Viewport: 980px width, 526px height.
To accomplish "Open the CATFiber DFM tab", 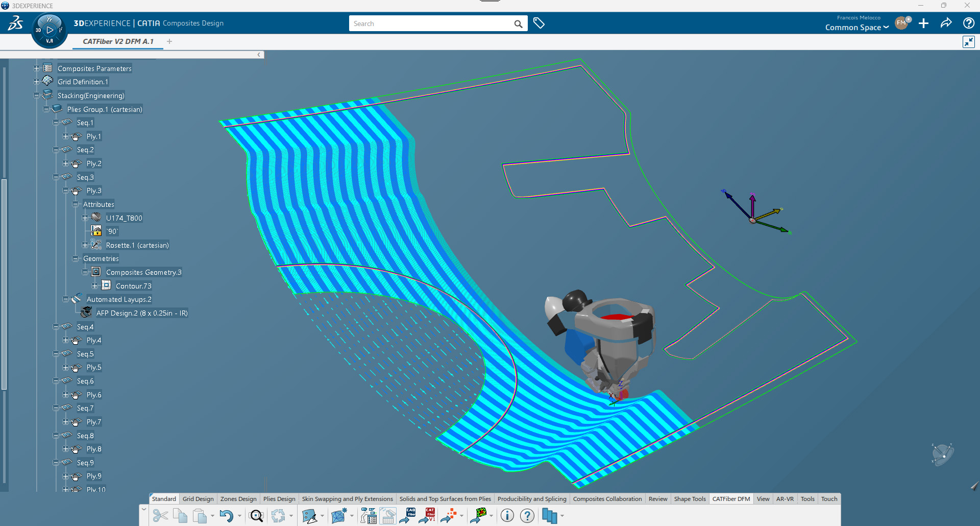I will coord(731,499).
